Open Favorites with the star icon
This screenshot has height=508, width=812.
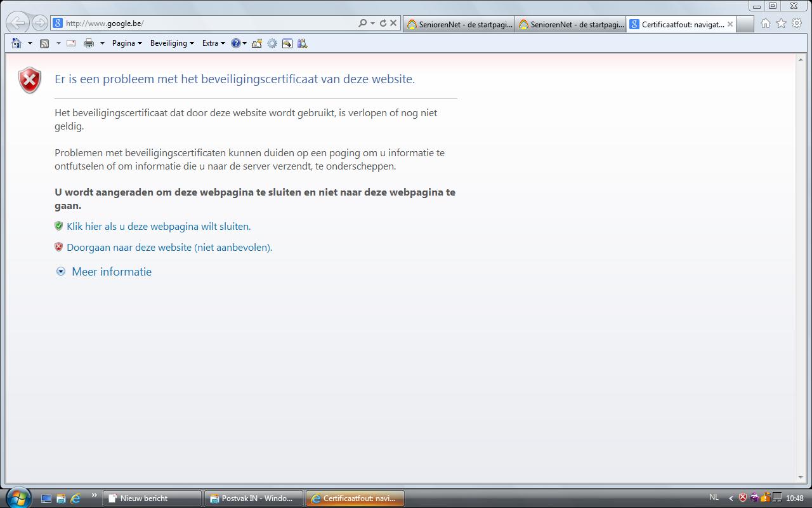(781, 23)
